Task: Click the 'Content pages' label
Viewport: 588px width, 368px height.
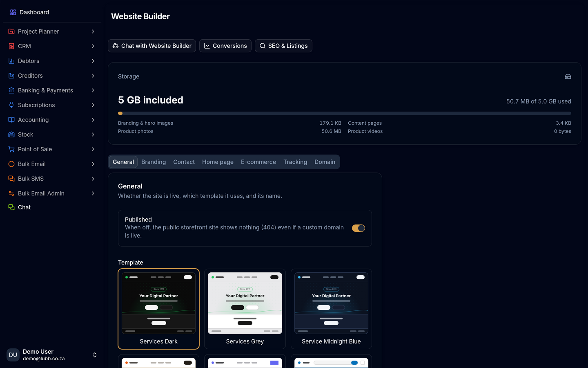Action: (x=365, y=123)
